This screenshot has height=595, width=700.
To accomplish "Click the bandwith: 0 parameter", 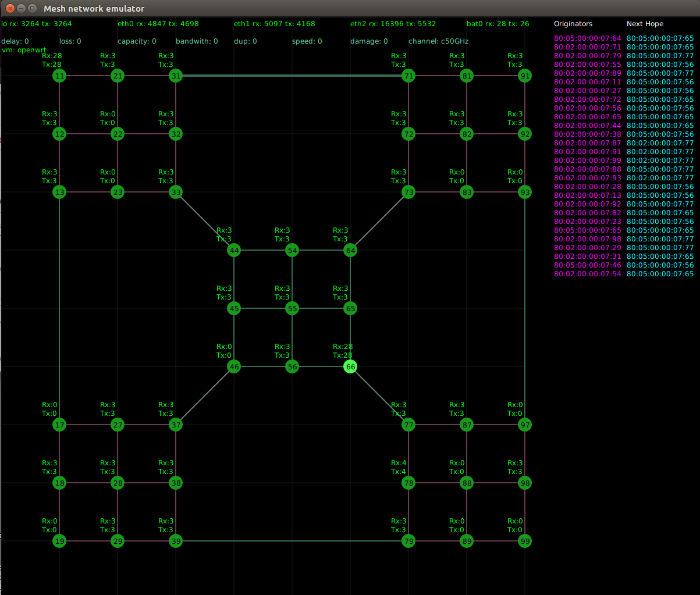I will click(197, 41).
